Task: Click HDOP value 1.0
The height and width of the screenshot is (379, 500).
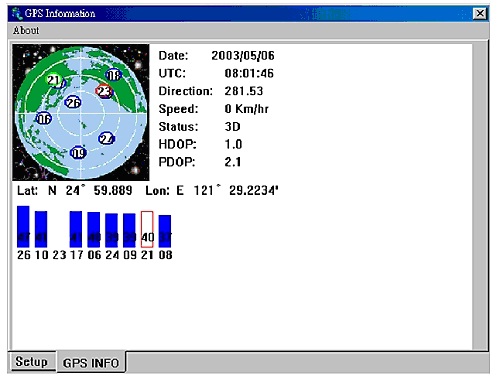Action: 233,144
